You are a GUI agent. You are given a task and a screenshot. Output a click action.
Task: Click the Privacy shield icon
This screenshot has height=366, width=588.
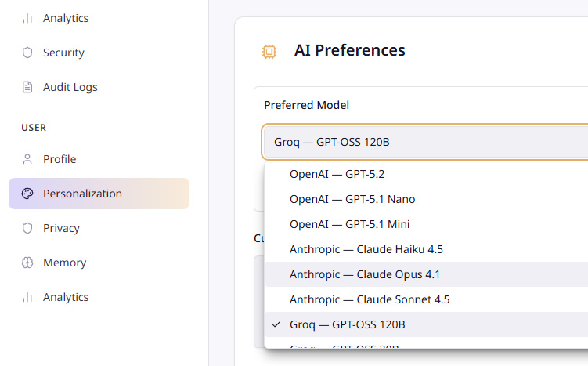(27, 228)
